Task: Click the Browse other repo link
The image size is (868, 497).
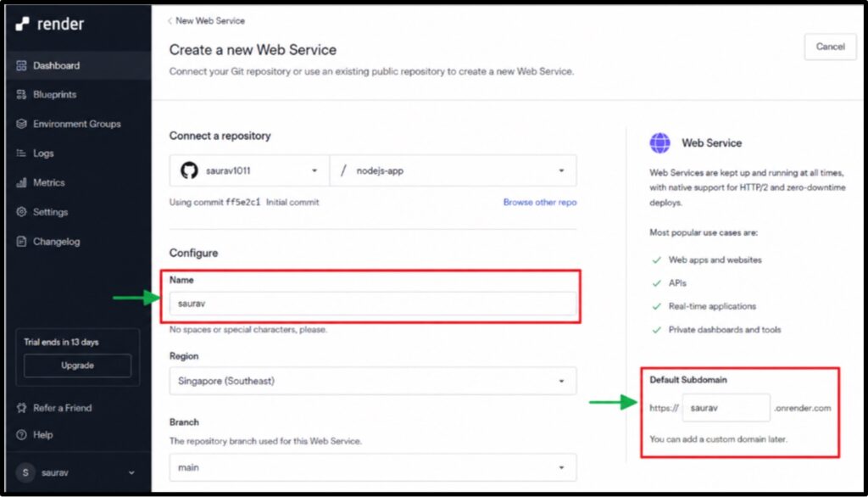Action: (540, 202)
